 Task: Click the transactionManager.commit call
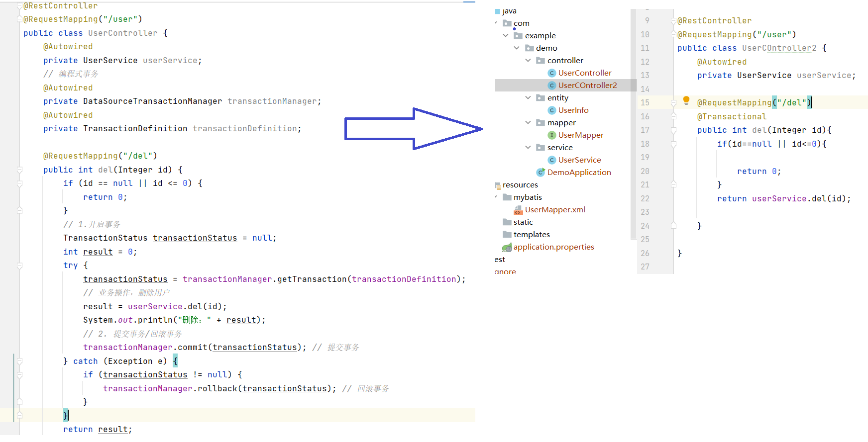coord(195,348)
